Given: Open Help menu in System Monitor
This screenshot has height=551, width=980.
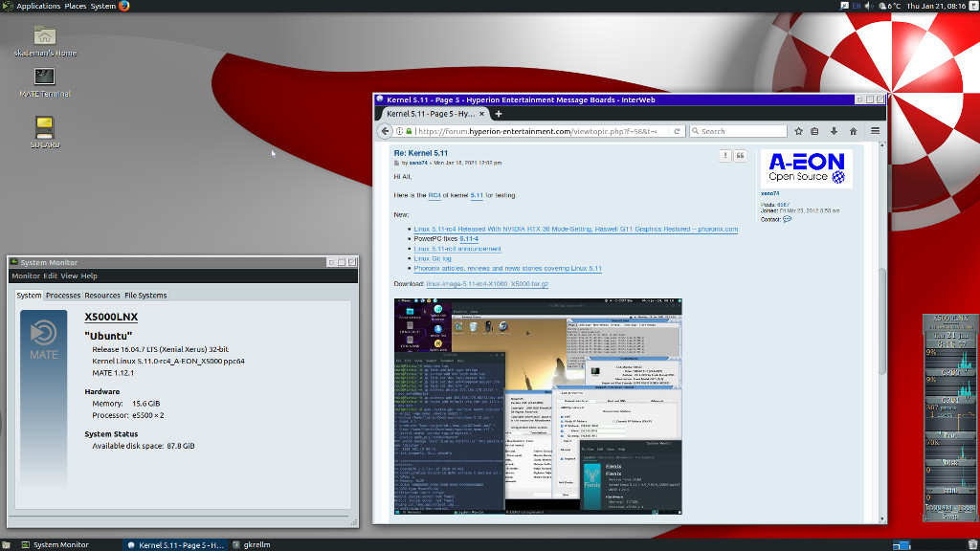Looking at the screenshot, I should coord(89,276).
